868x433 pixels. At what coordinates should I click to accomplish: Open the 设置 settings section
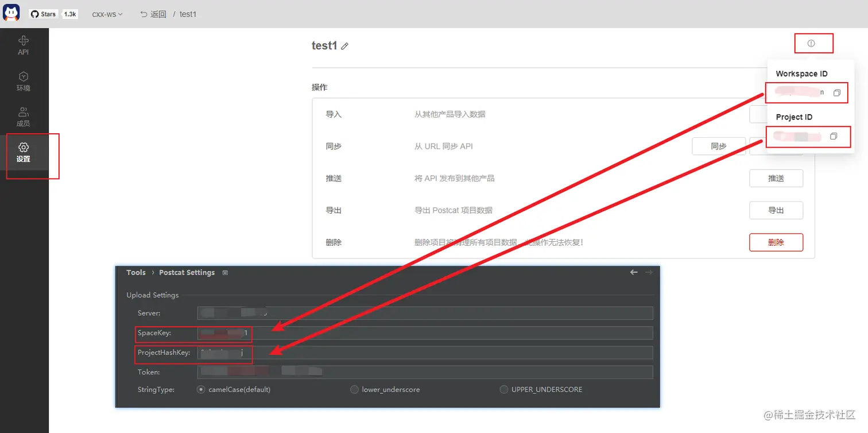tap(23, 152)
